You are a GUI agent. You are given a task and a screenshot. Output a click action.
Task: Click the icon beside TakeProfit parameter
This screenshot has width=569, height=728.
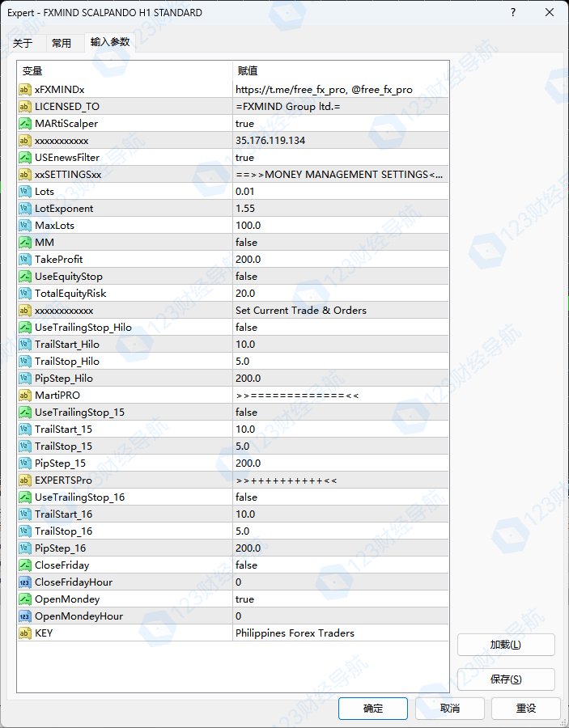click(25, 260)
